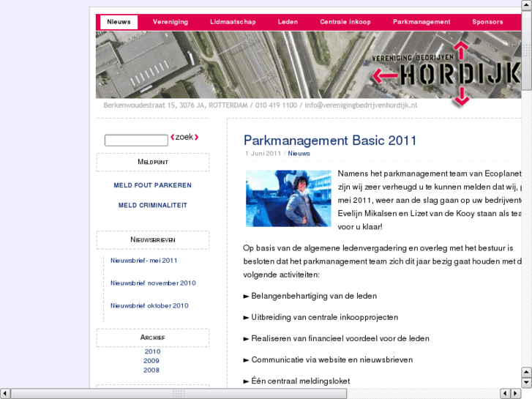
Task: Click the secondary horizontal scroll left arrow near right
Action: click(505, 394)
